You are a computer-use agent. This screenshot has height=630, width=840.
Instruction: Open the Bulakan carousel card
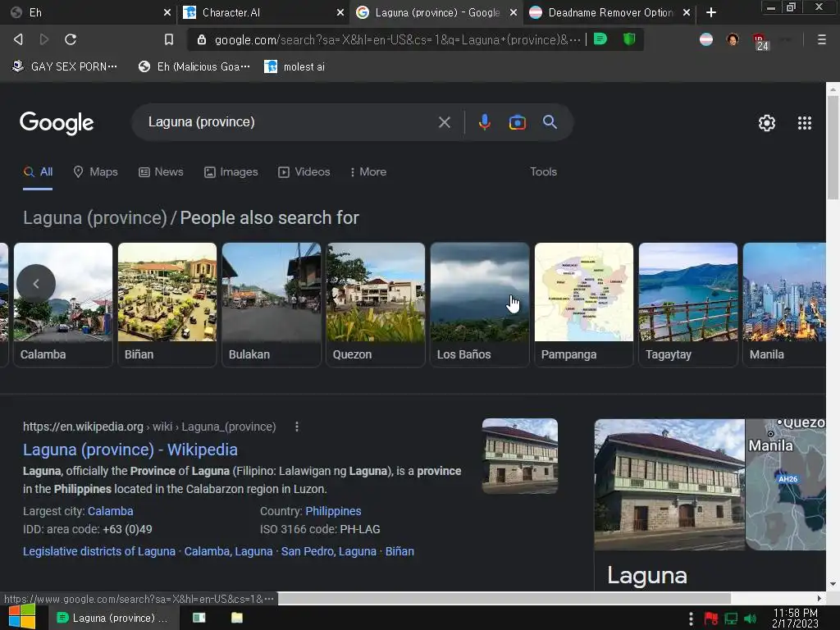(271, 304)
